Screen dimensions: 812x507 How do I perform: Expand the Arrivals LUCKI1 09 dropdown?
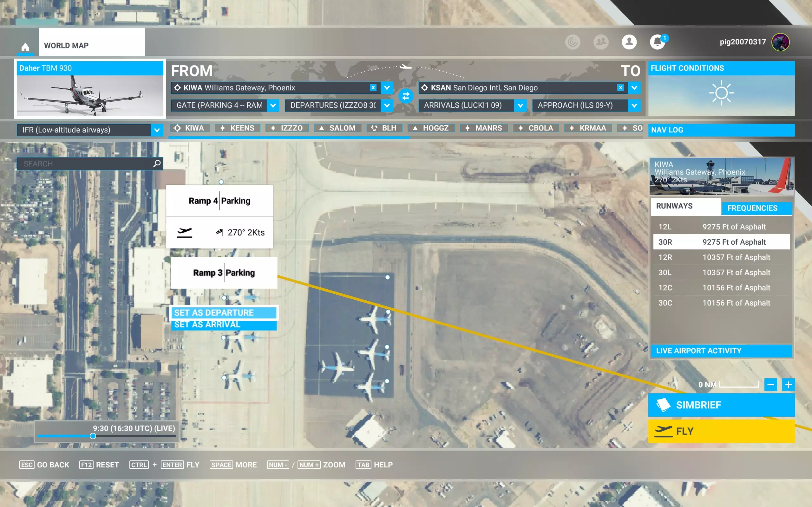pos(520,105)
